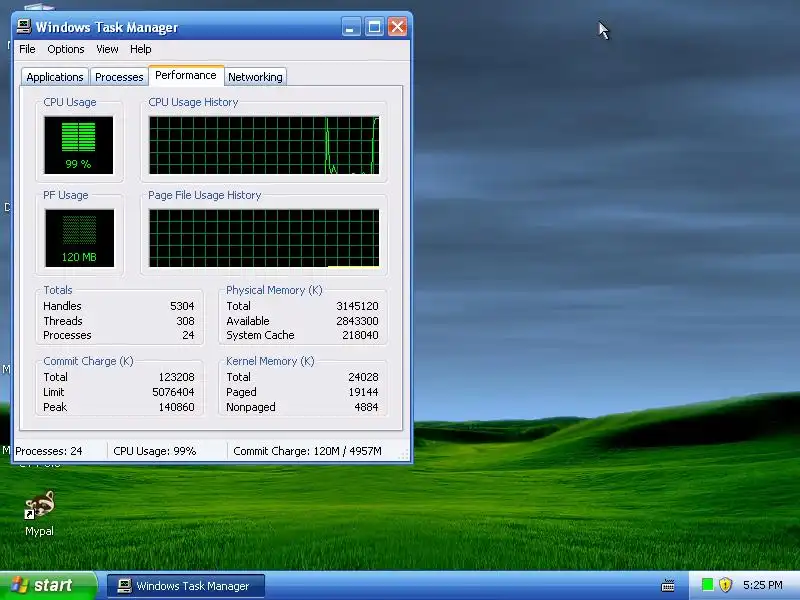Click the Page File Usage History graph
Viewport: 800px width, 600px height.
click(x=264, y=238)
